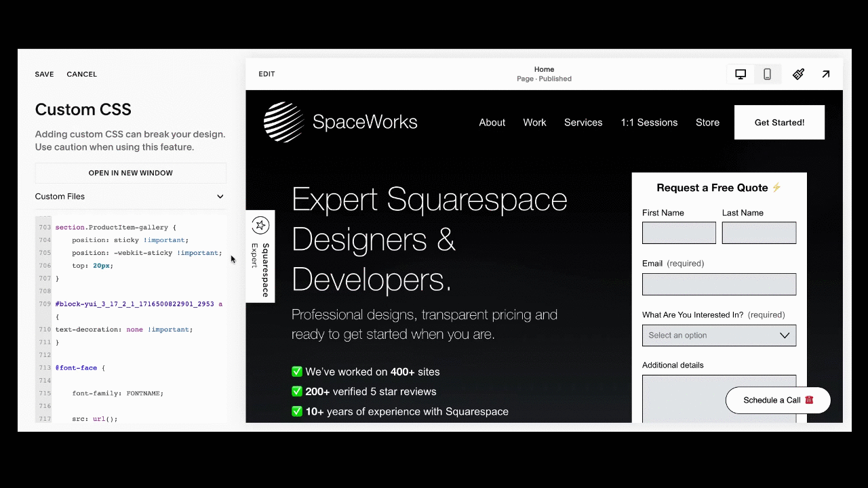Click the '200+ verified 5 star reviews' line
Screen dimensions: 868x488
[x=364, y=392]
